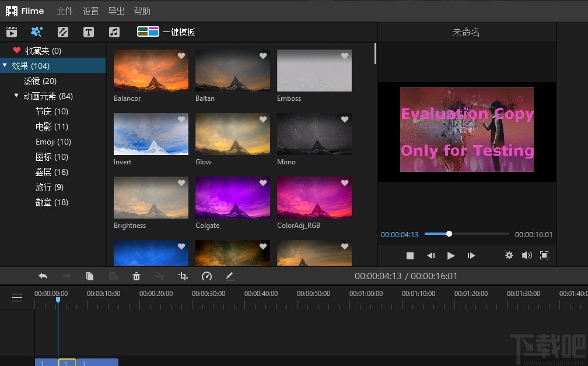Toggle the heart on the Balancor effect

tap(181, 55)
